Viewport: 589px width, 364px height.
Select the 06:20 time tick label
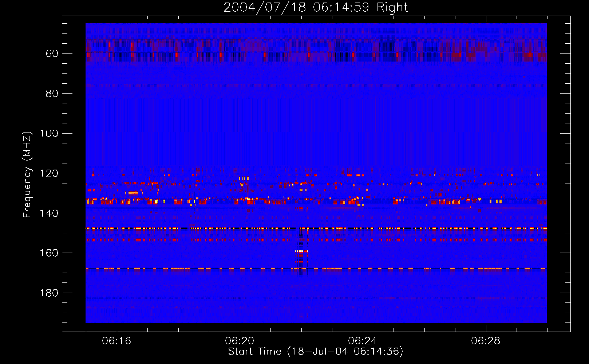click(240, 341)
